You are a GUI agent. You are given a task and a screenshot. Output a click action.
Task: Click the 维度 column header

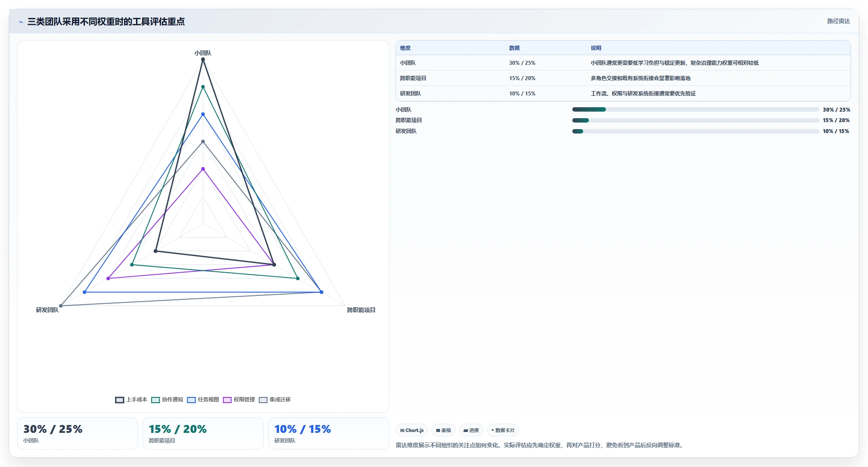tap(405, 48)
